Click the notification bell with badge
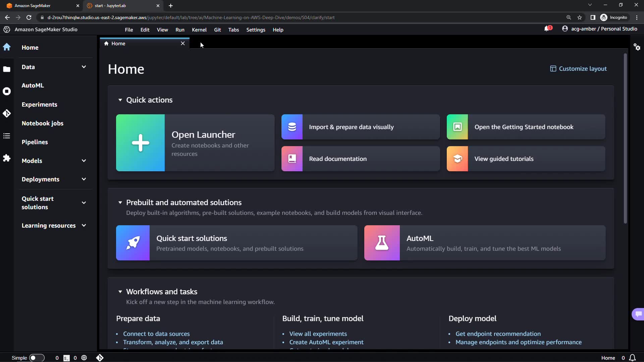The width and height of the screenshot is (644, 362). point(547,29)
